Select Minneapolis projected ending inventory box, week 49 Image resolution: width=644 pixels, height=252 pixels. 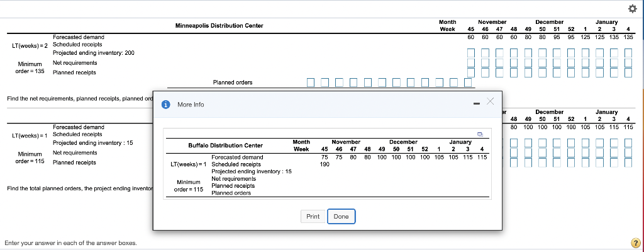(528, 53)
